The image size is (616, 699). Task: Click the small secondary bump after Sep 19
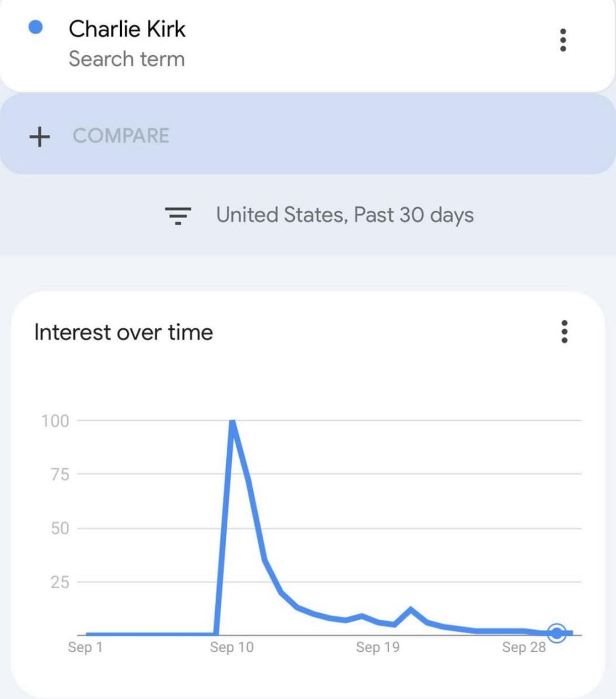pos(411,609)
